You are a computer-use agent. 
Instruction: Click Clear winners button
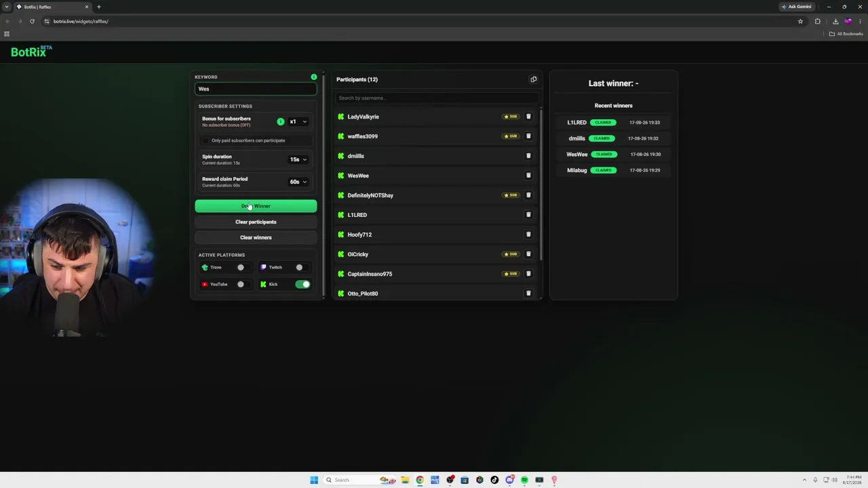tap(256, 237)
